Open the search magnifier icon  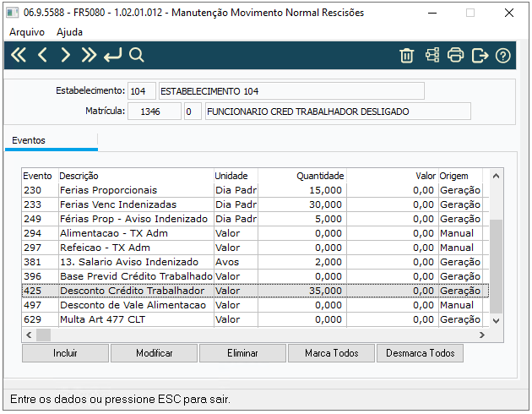[137, 55]
